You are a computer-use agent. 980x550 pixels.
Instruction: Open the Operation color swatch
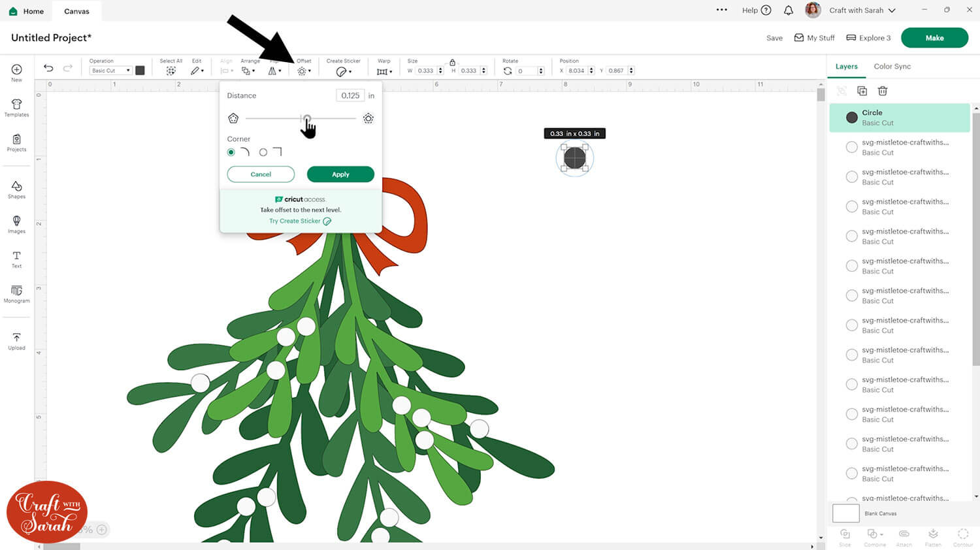coord(140,71)
